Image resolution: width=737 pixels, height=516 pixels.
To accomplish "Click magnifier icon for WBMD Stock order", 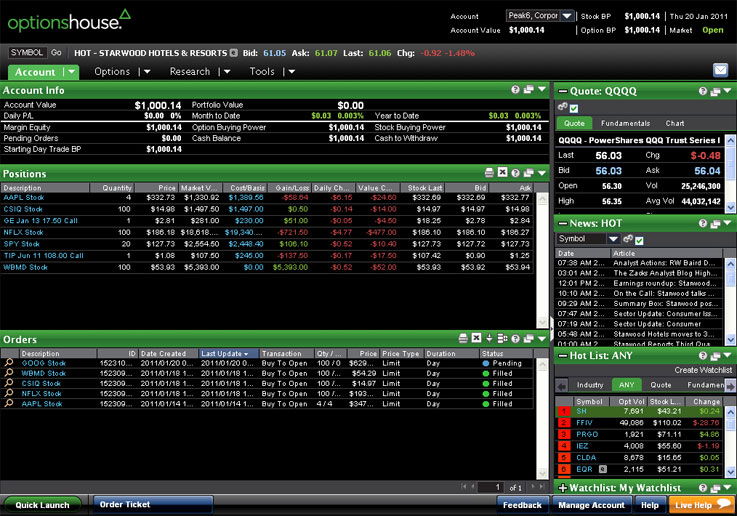I will pyautogui.click(x=9, y=373).
